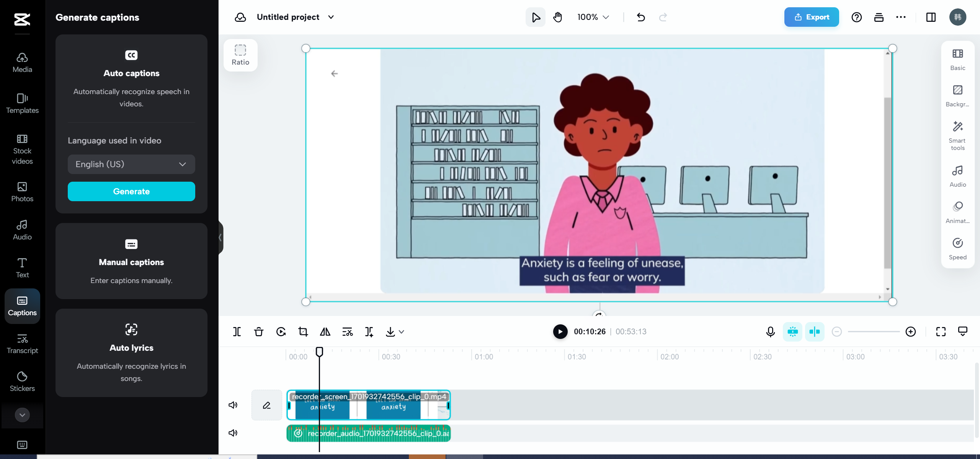This screenshot has height=459, width=980.
Task: Expand the 100% zoom dropdown
Action: point(593,17)
